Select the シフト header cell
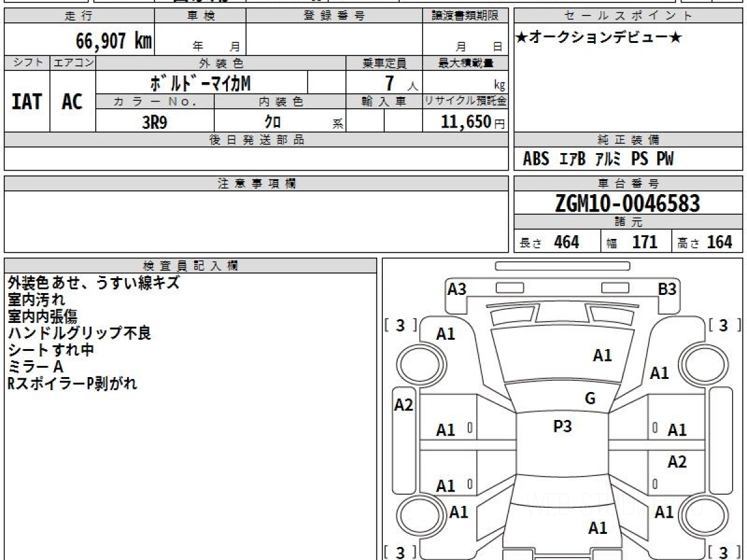Viewport: 747px width, 560px height. coord(27,63)
